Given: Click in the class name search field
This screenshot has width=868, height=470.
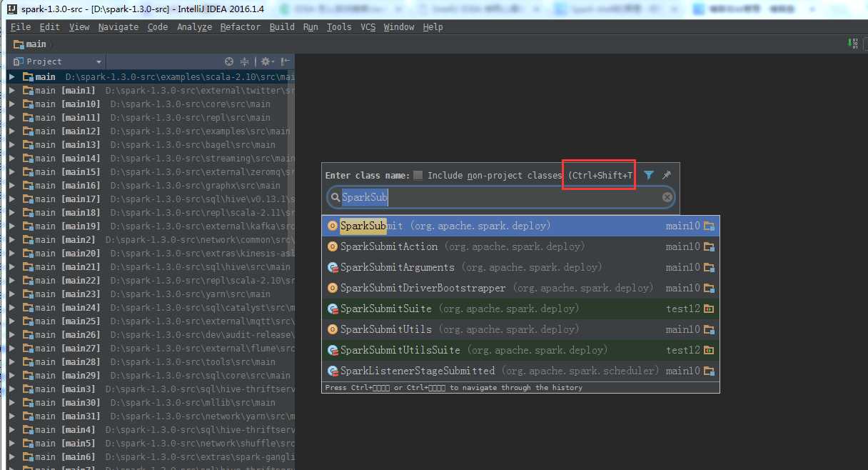Looking at the screenshot, I should tap(501, 197).
